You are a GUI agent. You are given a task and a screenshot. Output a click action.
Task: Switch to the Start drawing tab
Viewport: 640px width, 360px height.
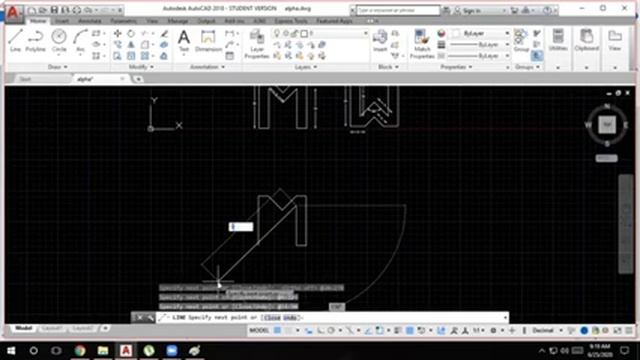click(25, 79)
